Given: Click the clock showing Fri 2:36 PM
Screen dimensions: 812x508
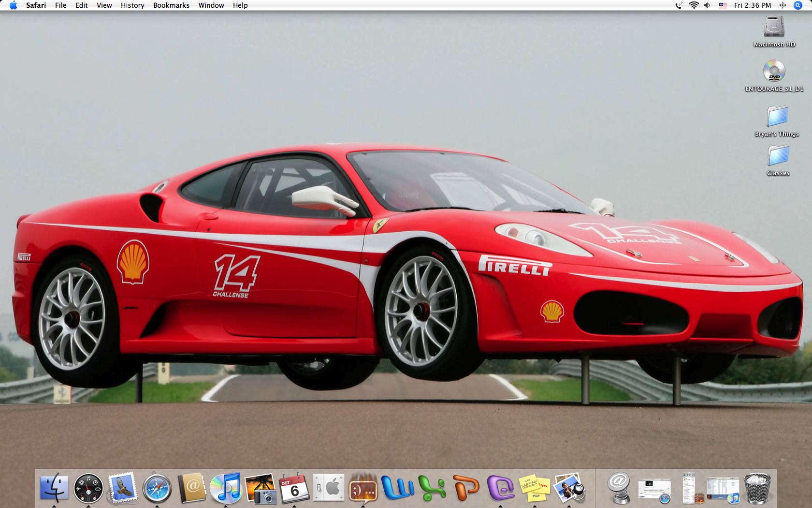Looking at the screenshot, I should (x=753, y=5).
